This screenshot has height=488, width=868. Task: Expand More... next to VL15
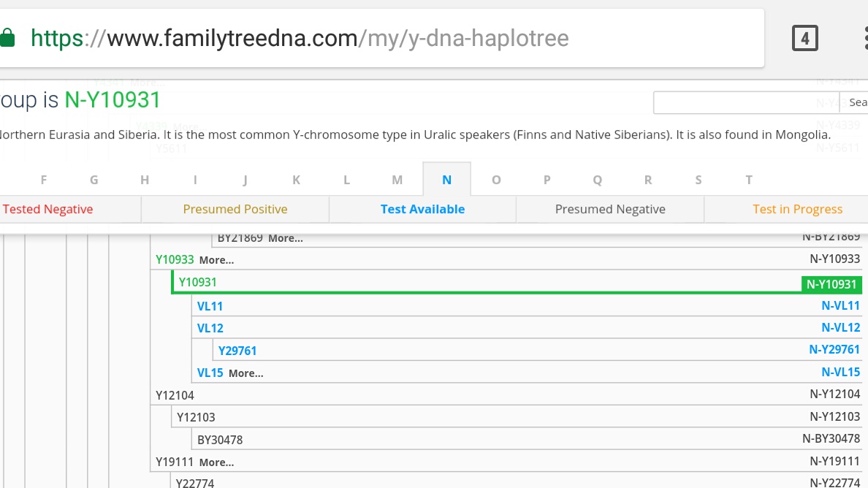coord(245,373)
